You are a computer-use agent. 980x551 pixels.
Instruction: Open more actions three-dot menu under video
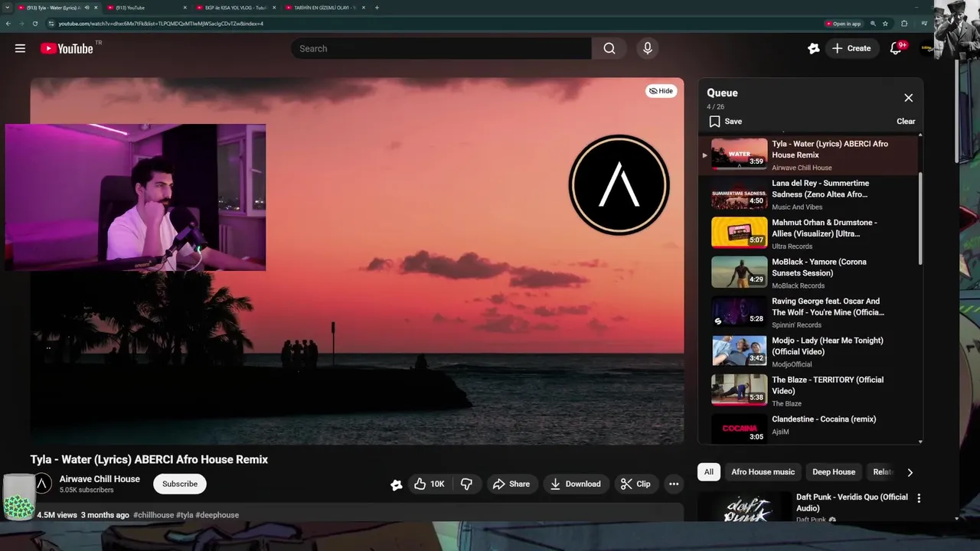[674, 484]
